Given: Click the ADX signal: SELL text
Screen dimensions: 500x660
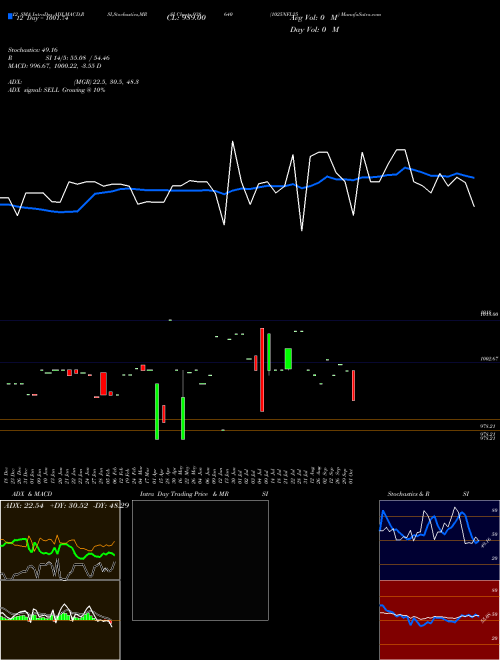Looking at the screenshot, I should coord(56,90).
